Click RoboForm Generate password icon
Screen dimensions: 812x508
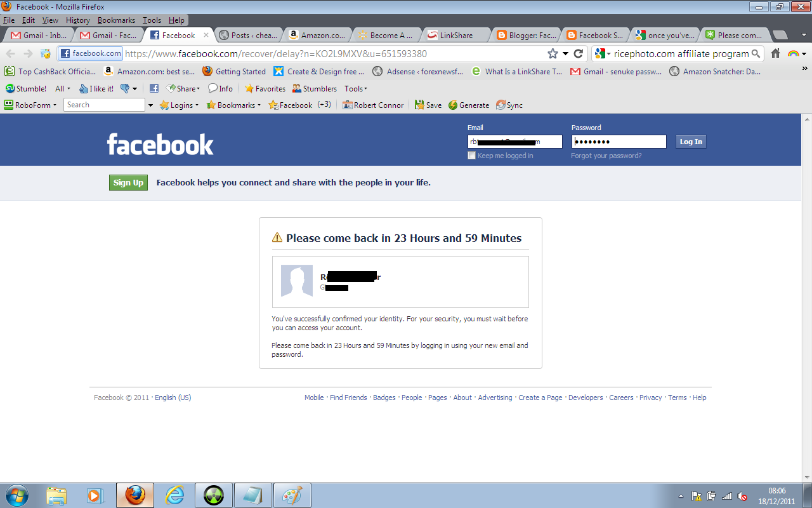click(469, 105)
